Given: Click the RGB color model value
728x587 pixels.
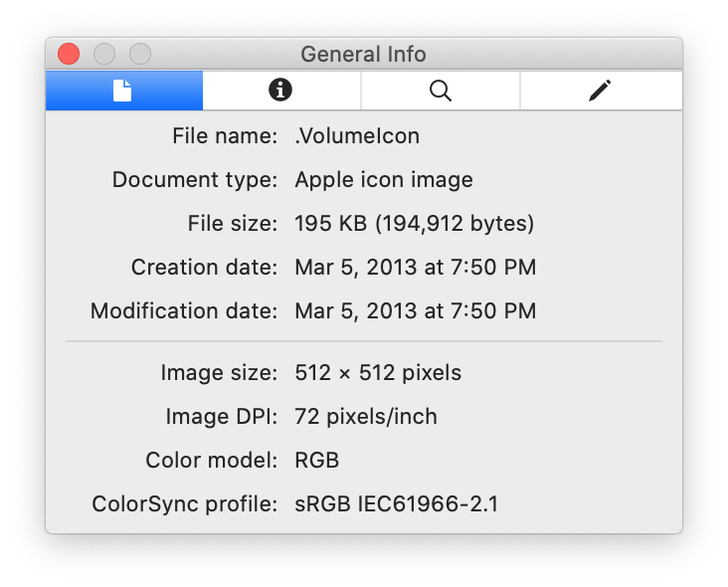Looking at the screenshot, I should click(x=317, y=461).
